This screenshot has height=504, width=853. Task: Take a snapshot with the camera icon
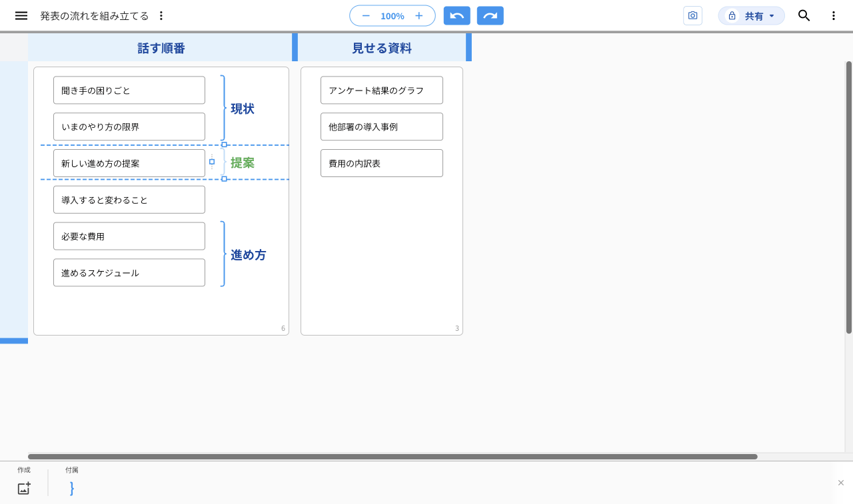pos(692,15)
